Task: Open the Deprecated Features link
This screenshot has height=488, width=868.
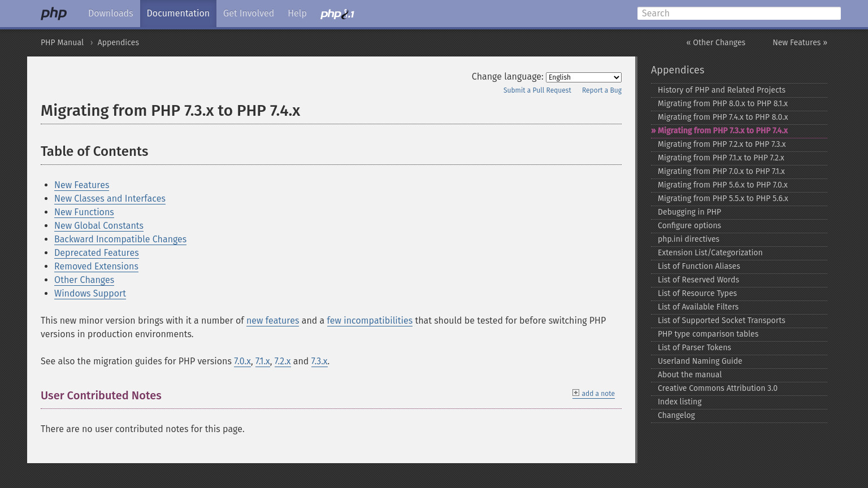Action: 97,253
